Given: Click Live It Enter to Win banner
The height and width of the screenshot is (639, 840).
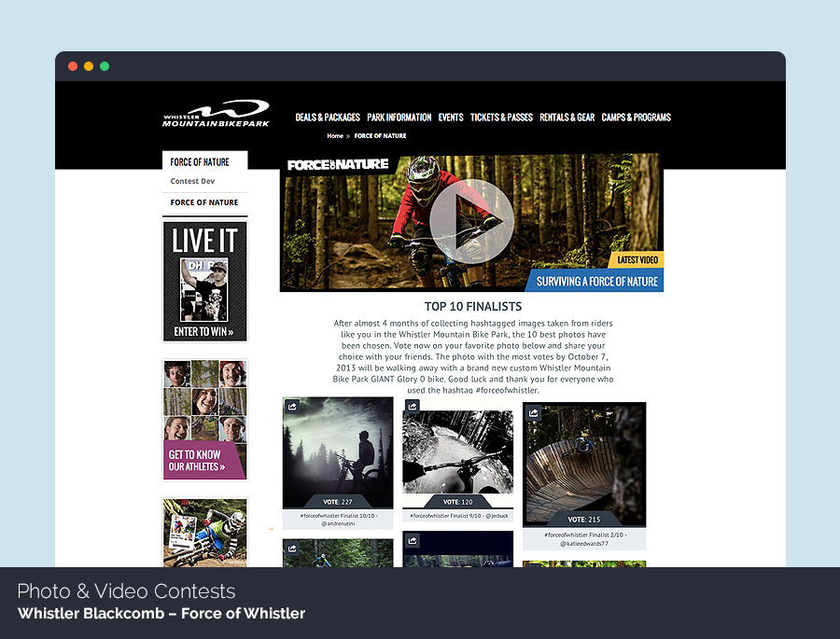Looking at the screenshot, I should [205, 282].
